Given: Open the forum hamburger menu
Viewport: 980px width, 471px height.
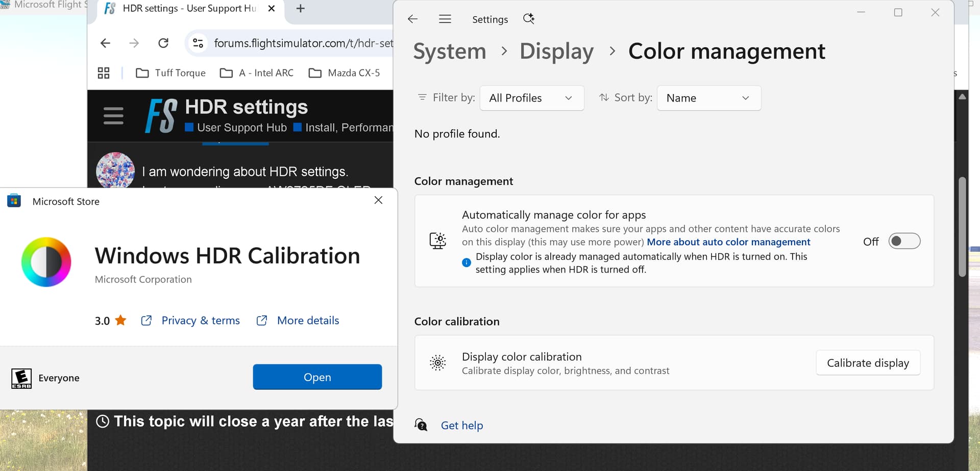Looking at the screenshot, I should [113, 116].
